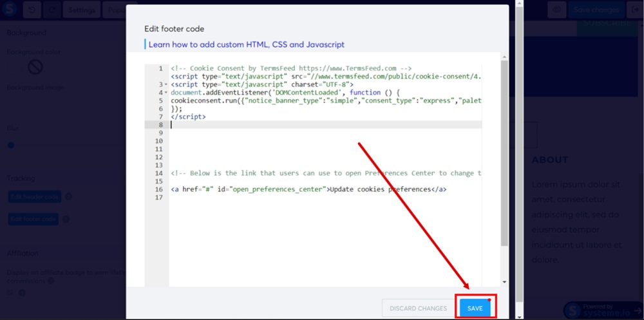Click the undo arrow in top toolbar
Image resolution: width=644 pixels, height=320 pixels.
pyautogui.click(x=32, y=10)
